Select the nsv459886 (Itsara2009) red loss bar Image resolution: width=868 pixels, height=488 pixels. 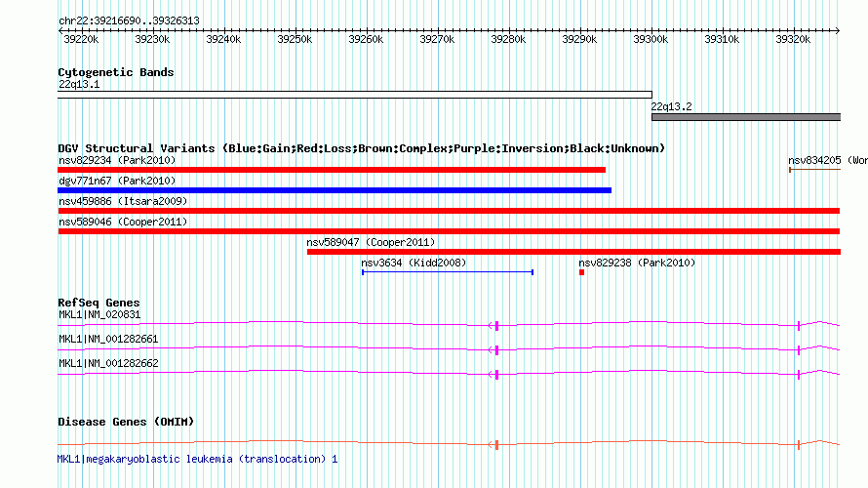(449, 211)
